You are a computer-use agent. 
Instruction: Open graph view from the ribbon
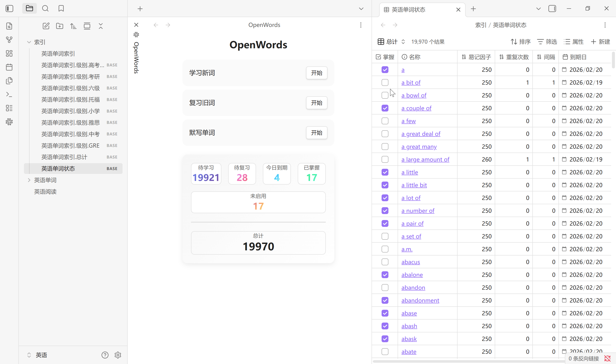[x=9, y=40]
